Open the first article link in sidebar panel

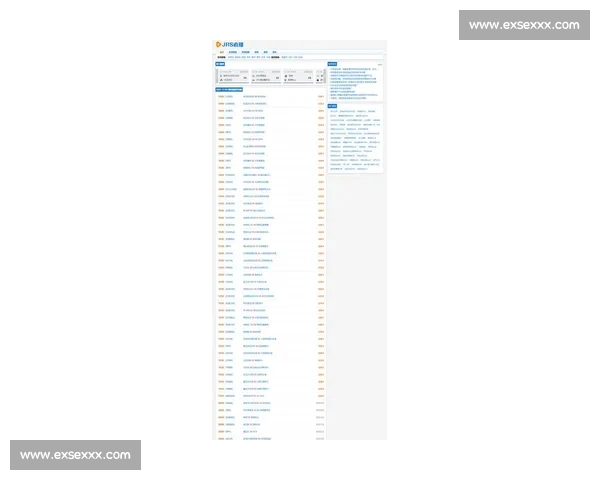[349, 70]
